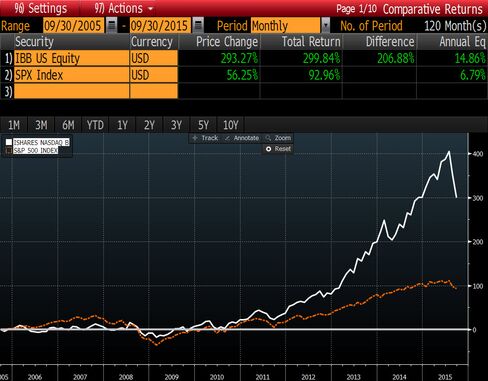Click the 120 Month(s) period count
The width and height of the screenshot is (488, 381).
(x=455, y=26)
